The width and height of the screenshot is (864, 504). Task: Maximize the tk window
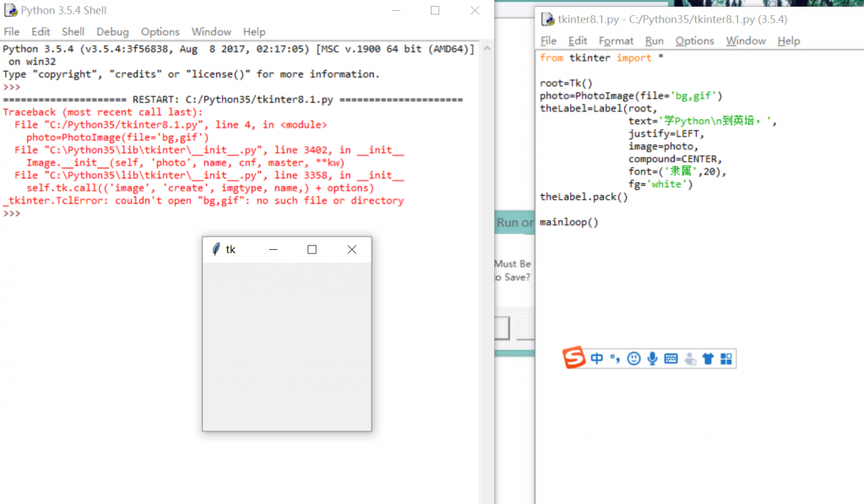click(x=312, y=249)
